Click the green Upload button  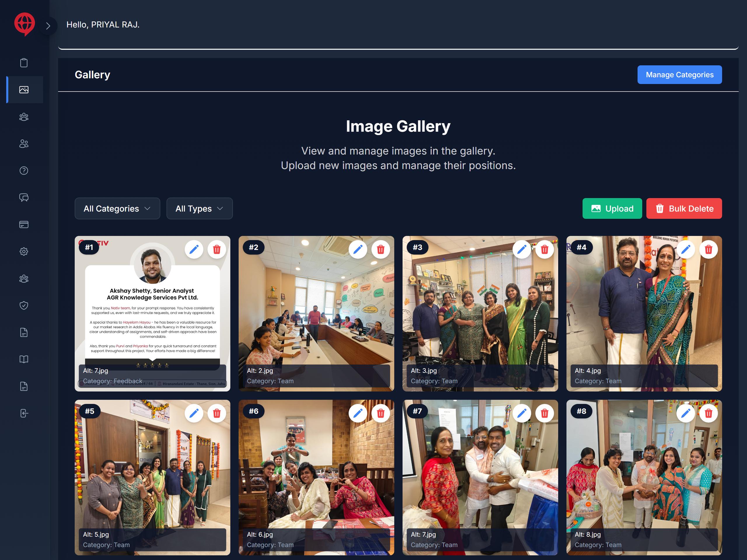click(612, 209)
